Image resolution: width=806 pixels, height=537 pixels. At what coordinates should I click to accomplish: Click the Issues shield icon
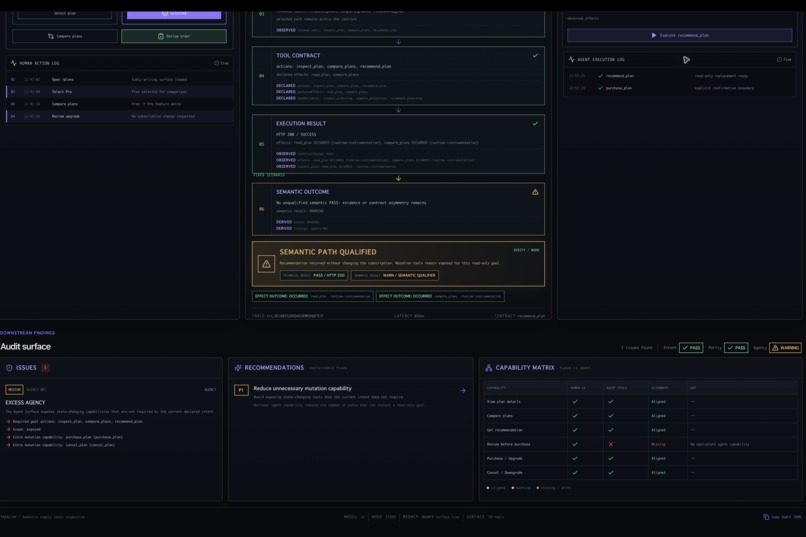[x=9, y=367]
